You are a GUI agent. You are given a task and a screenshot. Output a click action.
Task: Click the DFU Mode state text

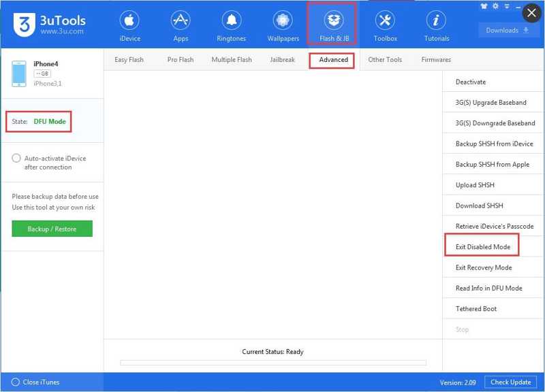click(x=50, y=122)
